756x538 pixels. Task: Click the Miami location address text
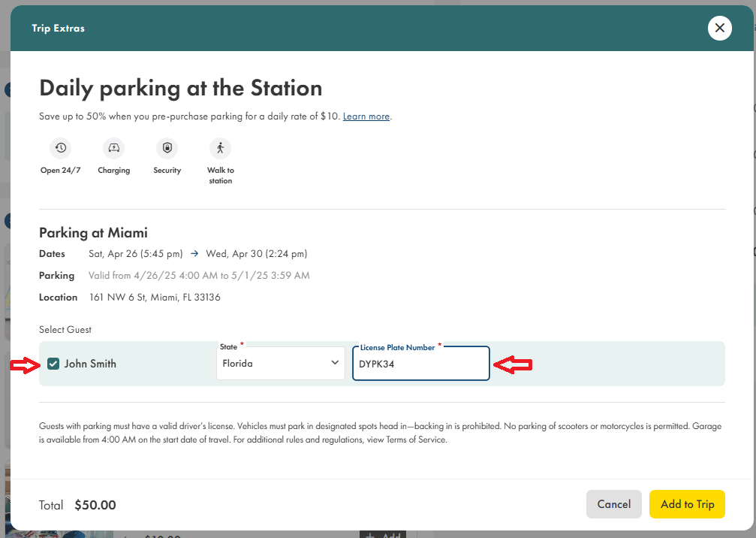[x=155, y=297]
